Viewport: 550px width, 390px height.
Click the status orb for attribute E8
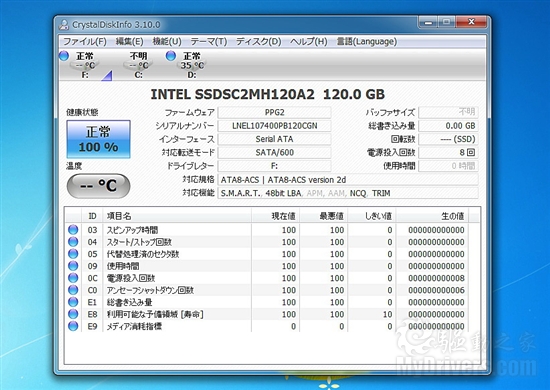(x=73, y=314)
